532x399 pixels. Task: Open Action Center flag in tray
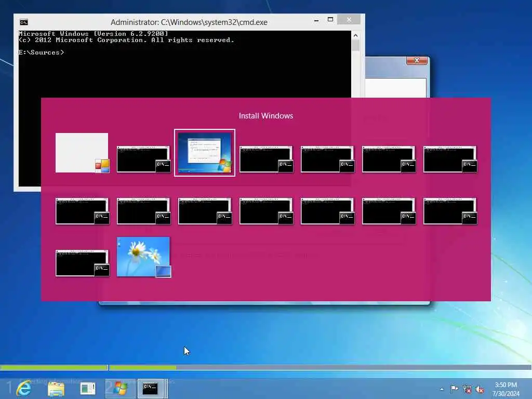click(x=454, y=389)
